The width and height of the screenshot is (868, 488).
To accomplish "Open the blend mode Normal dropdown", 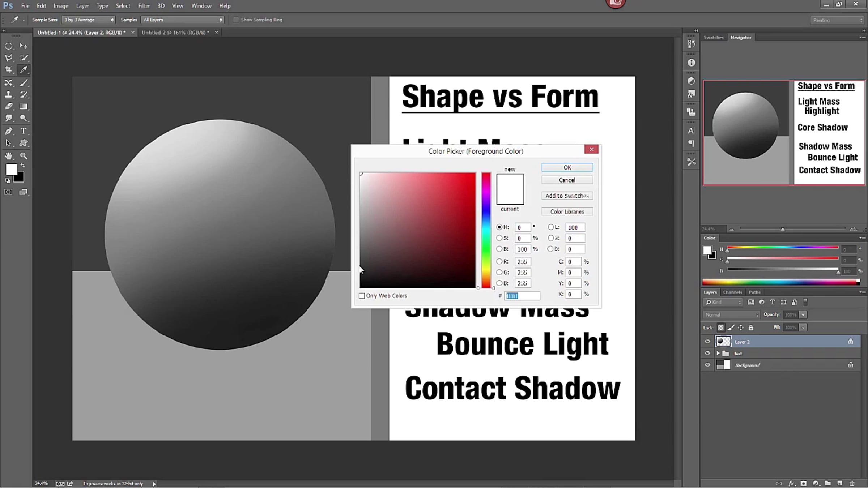I will pos(731,315).
